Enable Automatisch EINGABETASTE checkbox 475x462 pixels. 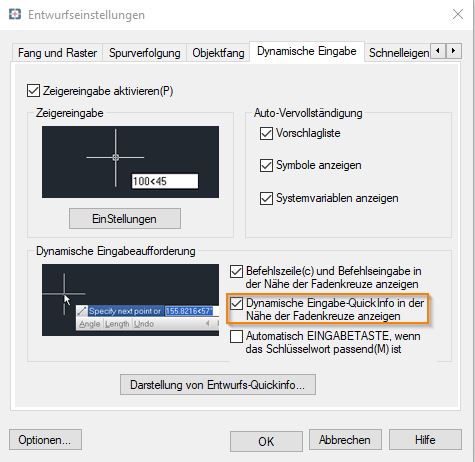point(236,336)
